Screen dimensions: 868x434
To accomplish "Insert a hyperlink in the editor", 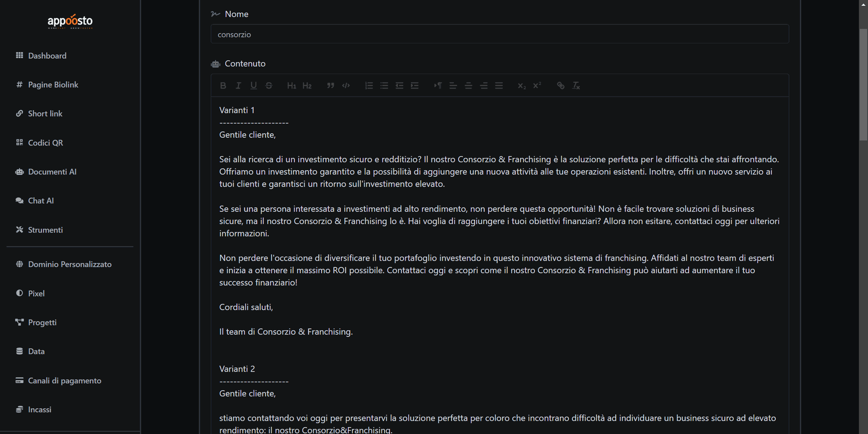I will coord(561,86).
